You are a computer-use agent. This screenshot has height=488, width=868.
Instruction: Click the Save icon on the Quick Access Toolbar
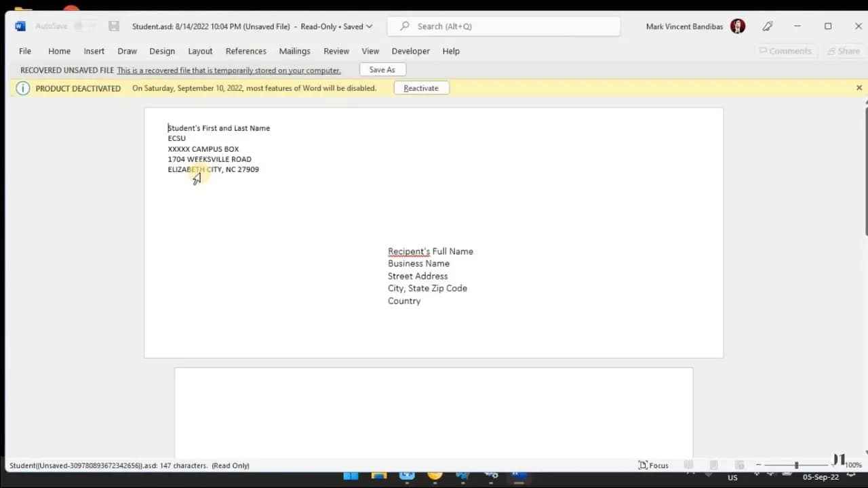[x=113, y=26]
